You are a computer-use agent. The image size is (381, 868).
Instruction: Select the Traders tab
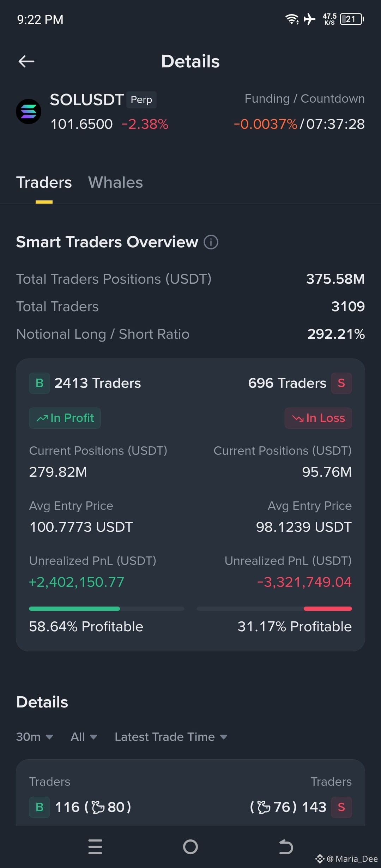pyautogui.click(x=44, y=182)
